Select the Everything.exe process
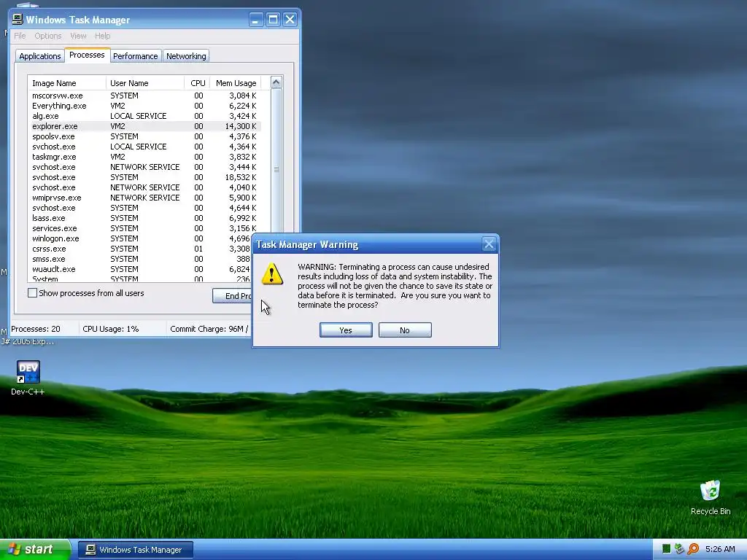The image size is (747, 560). click(144, 106)
